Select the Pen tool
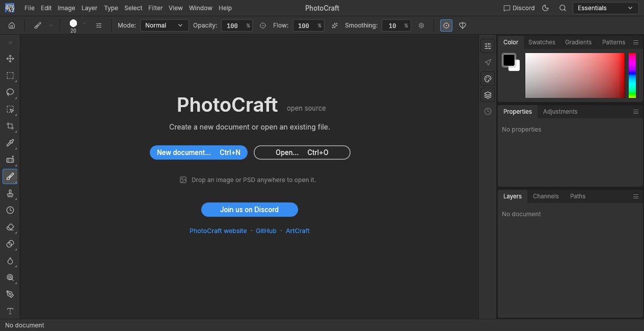Viewport: 644px width, 331px height. (x=10, y=294)
